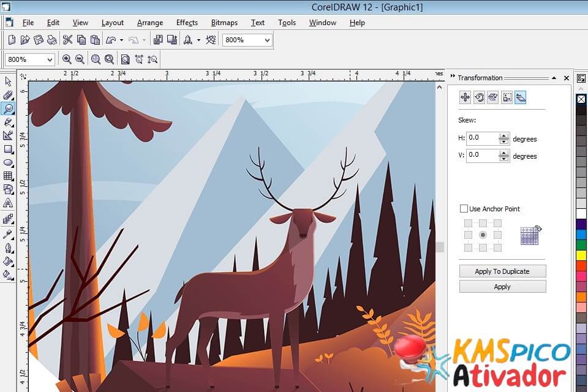
Task: Select the Eyedropper tool
Action: pyautogui.click(x=8, y=234)
